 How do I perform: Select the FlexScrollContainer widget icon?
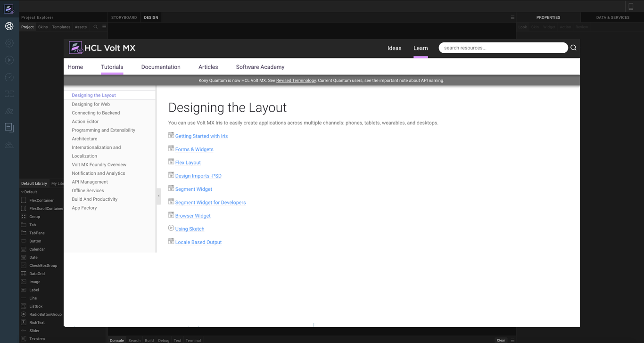(x=24, y=208)
